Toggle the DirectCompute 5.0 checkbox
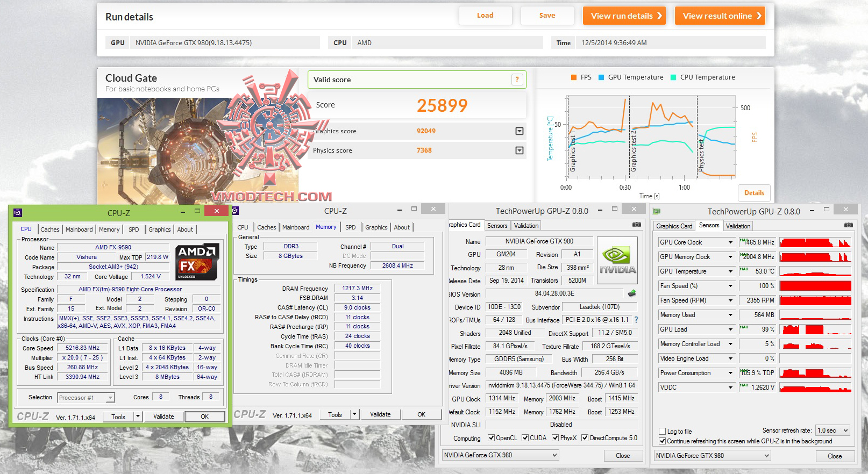 click(x=585, y=438)
